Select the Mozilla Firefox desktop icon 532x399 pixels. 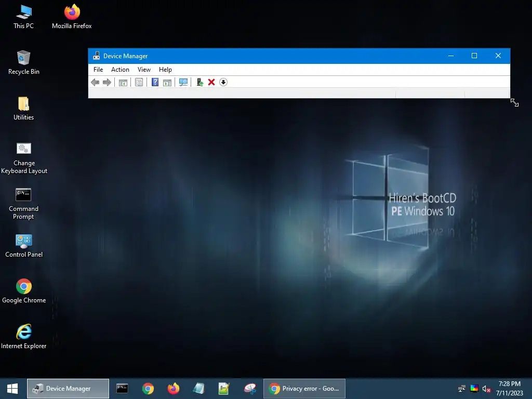pyautogui.click(x=72, y=17)
